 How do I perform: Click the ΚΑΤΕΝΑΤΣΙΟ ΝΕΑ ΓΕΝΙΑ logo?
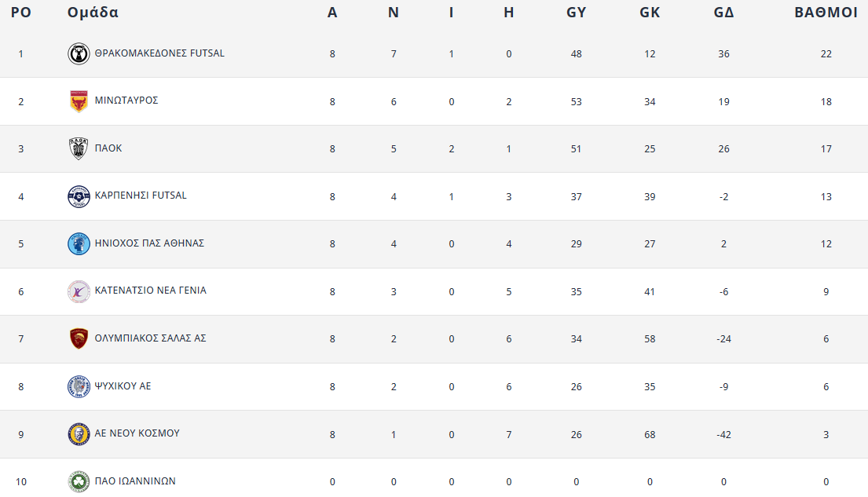click(79, 291)
